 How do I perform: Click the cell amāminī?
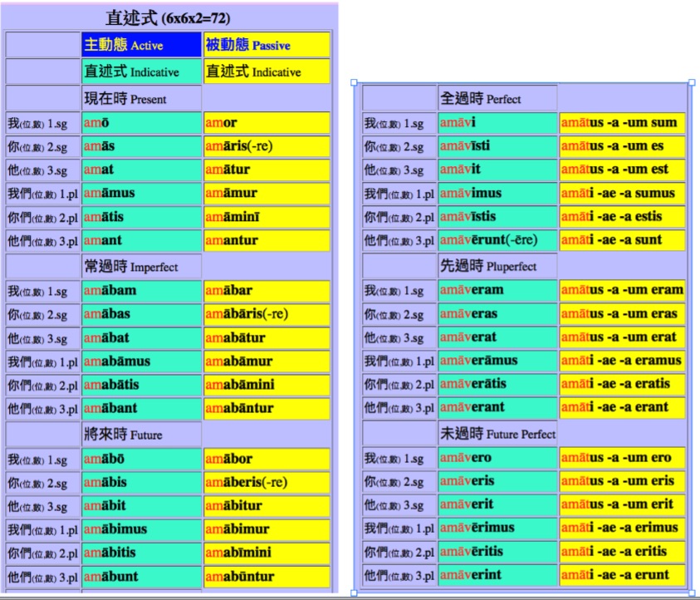(267, 217)
